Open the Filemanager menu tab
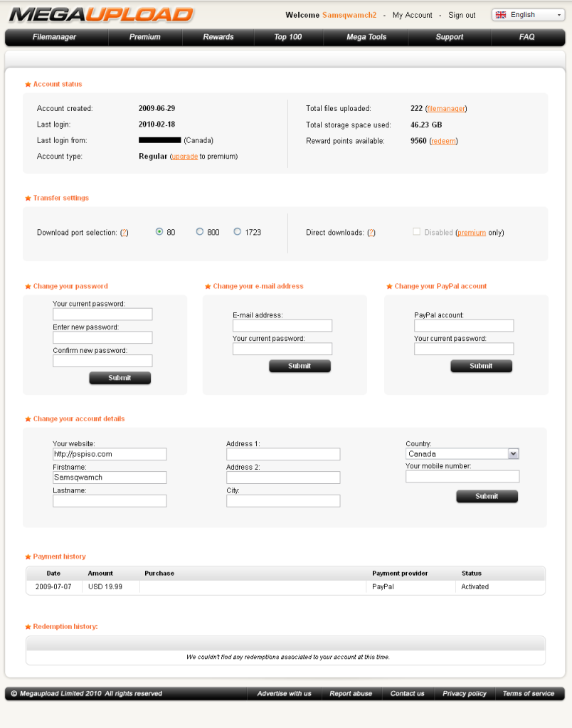The height and width of the screenshot is (728, 572). pyautogui.click(x=55, y=37)
